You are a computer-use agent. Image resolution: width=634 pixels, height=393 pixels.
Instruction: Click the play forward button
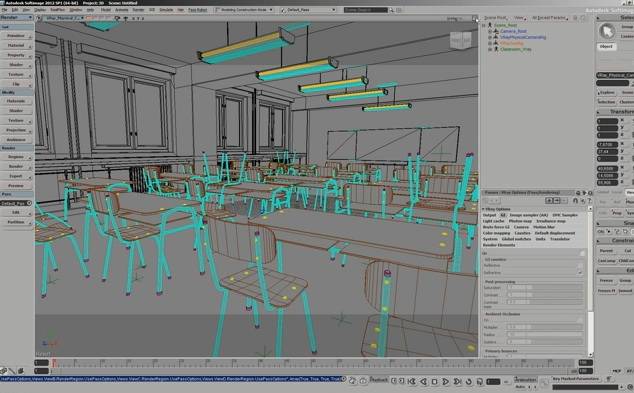(x=445, y=381)
